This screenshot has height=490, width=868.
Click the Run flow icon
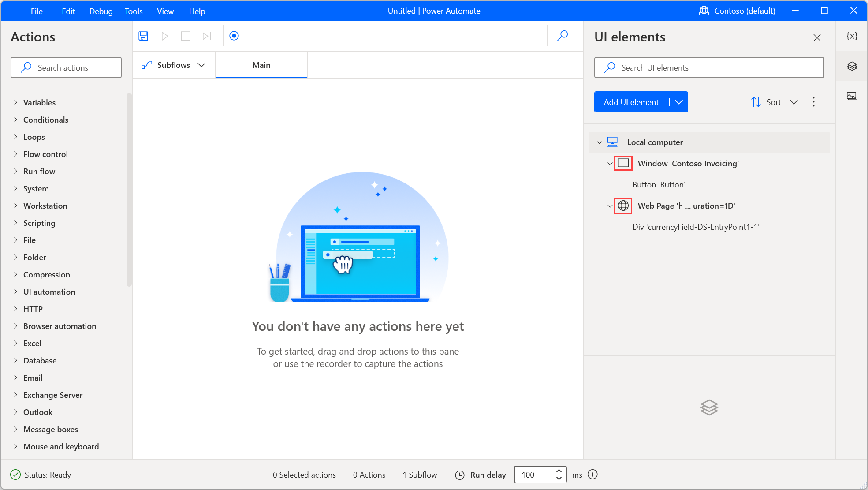click(x=164, y=35)
